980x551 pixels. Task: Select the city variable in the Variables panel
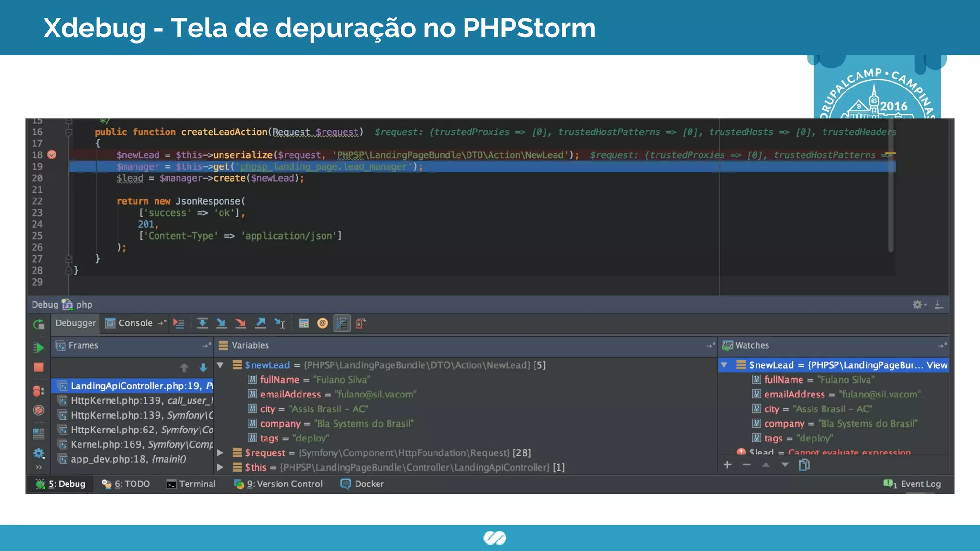(308, 409)
